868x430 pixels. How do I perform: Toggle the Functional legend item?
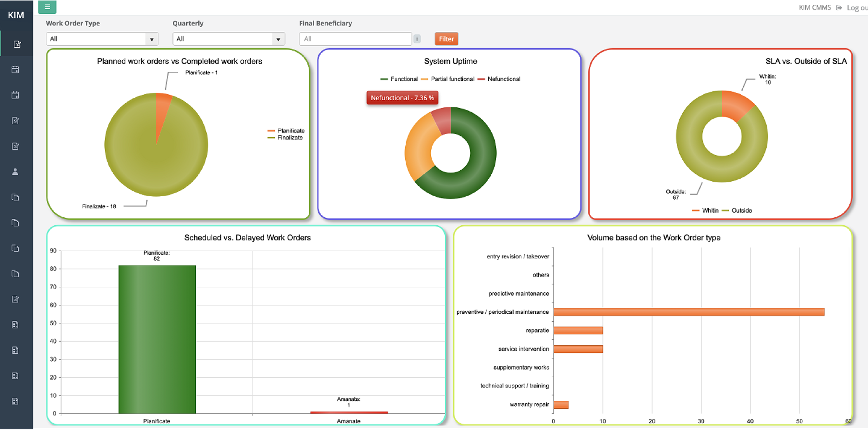click(404, 79)
